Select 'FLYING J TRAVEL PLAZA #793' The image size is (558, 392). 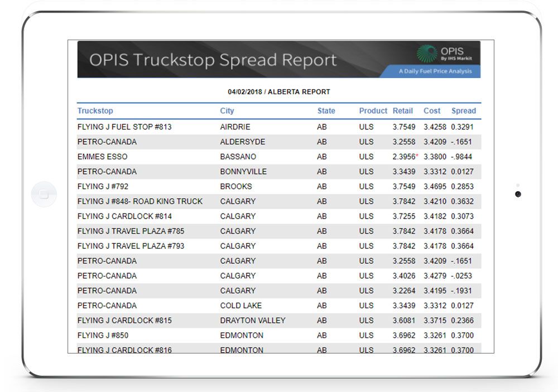(x=131, y=246)
